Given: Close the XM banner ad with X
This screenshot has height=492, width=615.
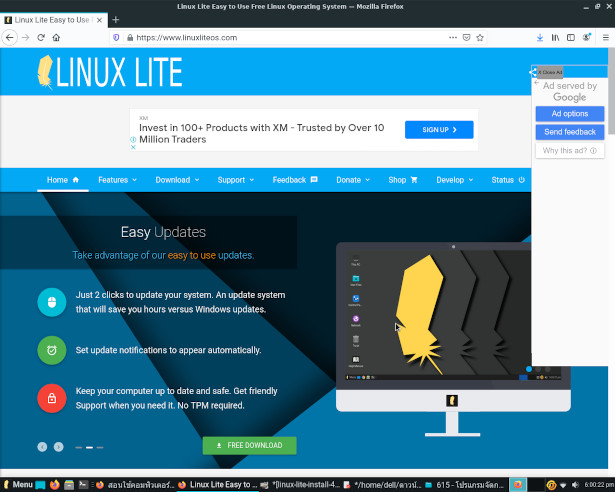Looking at the screenshot, I should tap(133, 147).
